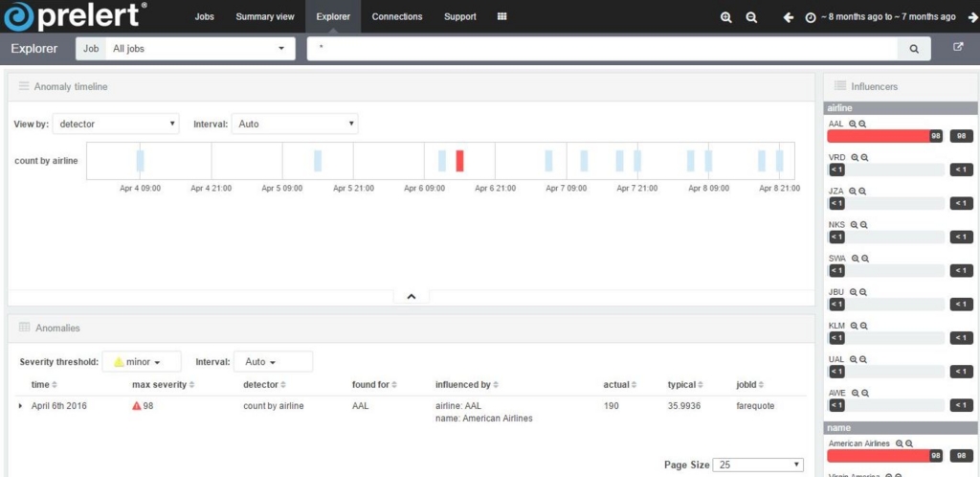Screen dimensions: 980x477
Task: Sort by jobId column header
Action: point(750,384)
